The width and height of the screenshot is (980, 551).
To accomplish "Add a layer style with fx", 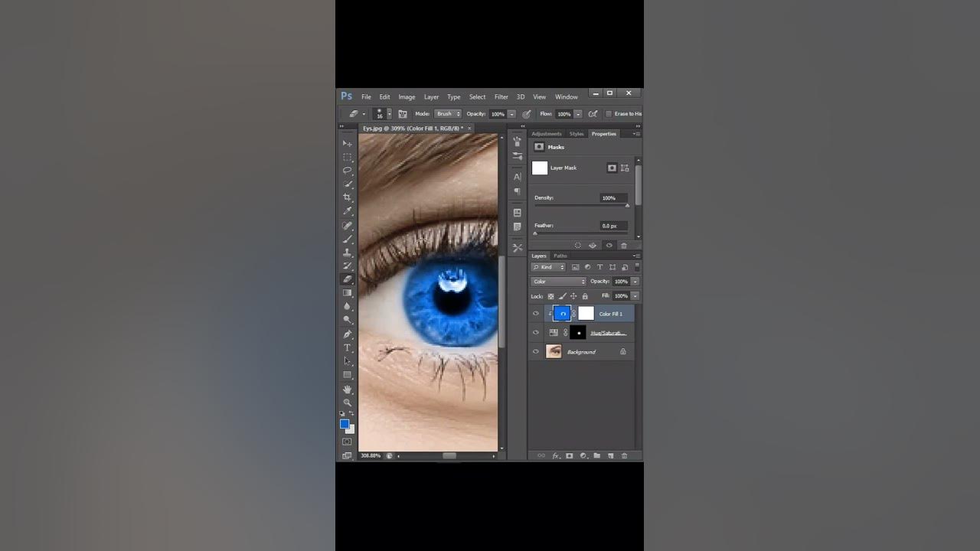I will click(556, 455).
